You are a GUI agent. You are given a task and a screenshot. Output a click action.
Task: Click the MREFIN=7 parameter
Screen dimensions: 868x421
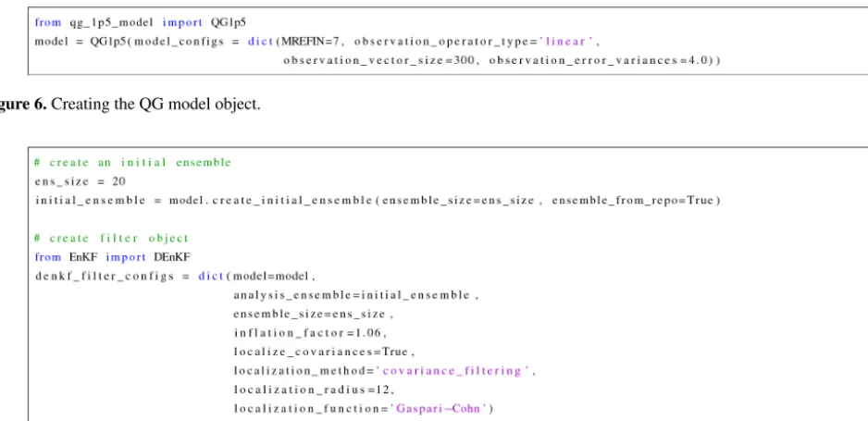click(309, 42)
